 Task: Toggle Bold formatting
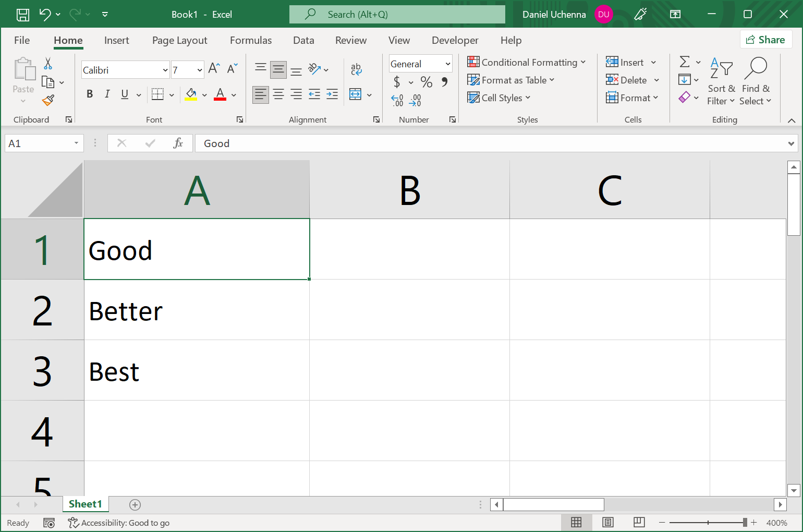point(90,94)
